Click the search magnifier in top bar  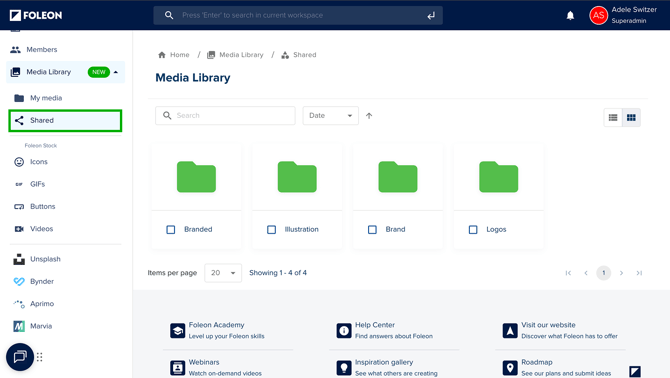pos(169,15)
